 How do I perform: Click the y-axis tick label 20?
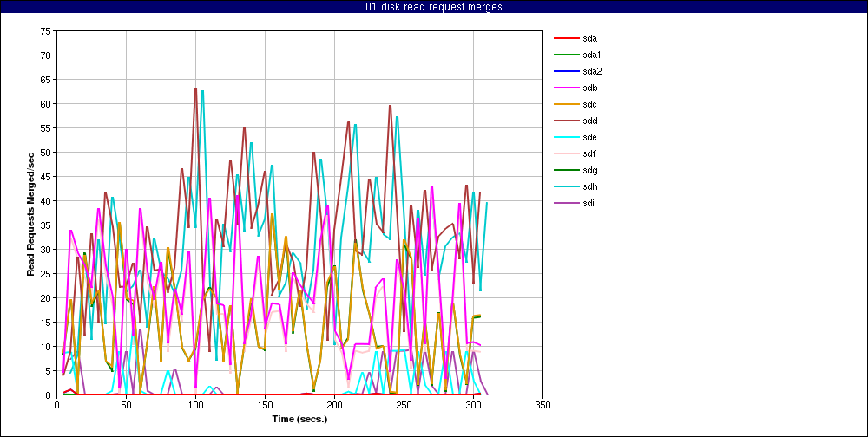click(46, 298)
